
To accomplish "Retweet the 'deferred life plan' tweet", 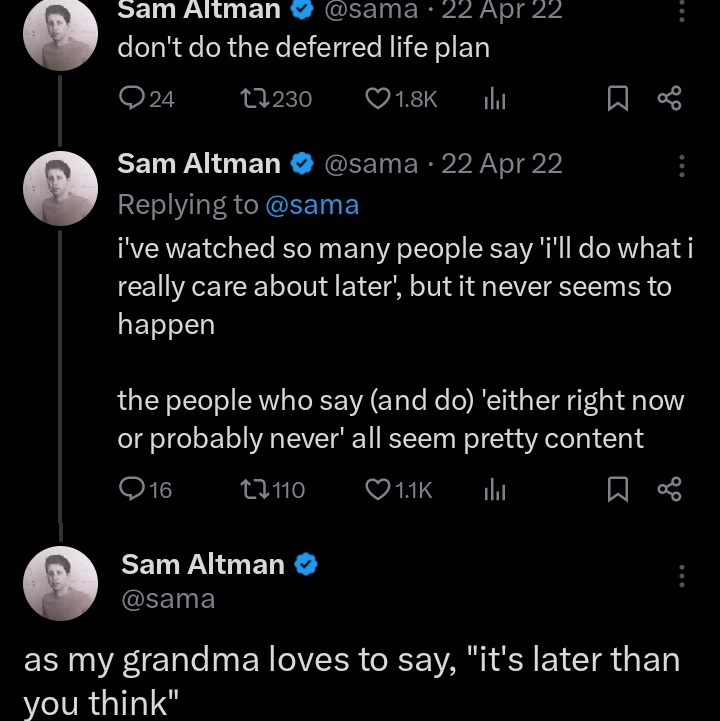I will coord(256,98).
